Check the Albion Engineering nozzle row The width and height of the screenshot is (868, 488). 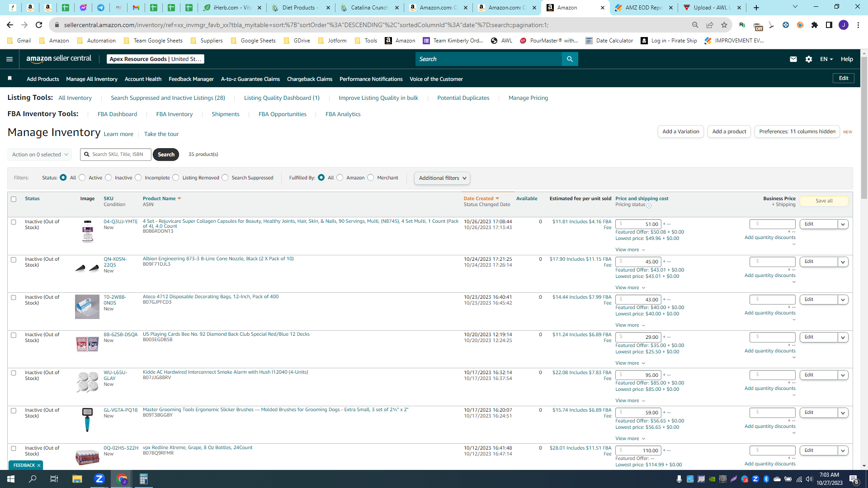tap(14, 260)
